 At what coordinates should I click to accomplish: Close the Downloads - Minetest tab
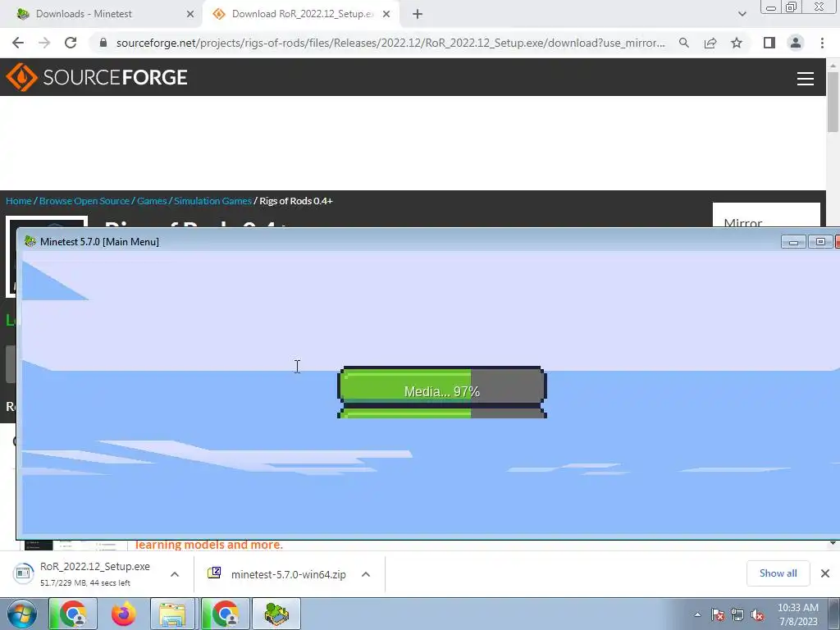click(189, 14)
